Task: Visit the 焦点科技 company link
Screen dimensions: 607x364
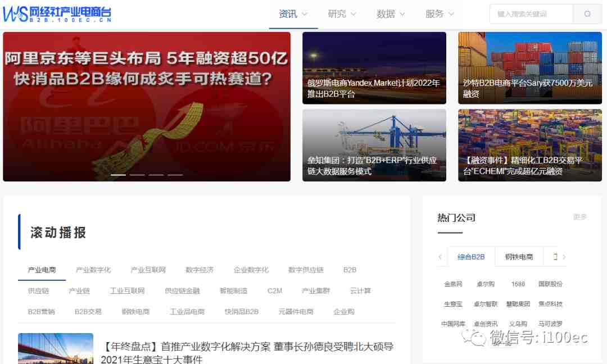Action: tap(550, 304)
